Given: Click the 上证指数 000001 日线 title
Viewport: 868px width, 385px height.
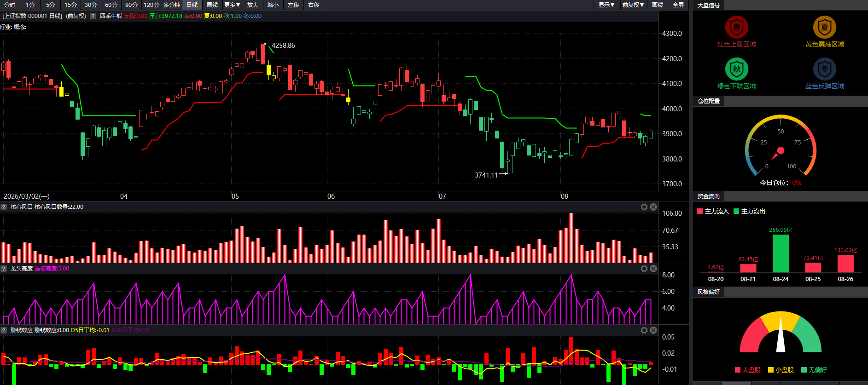Looking at the screenshot, I should point(32,16).
